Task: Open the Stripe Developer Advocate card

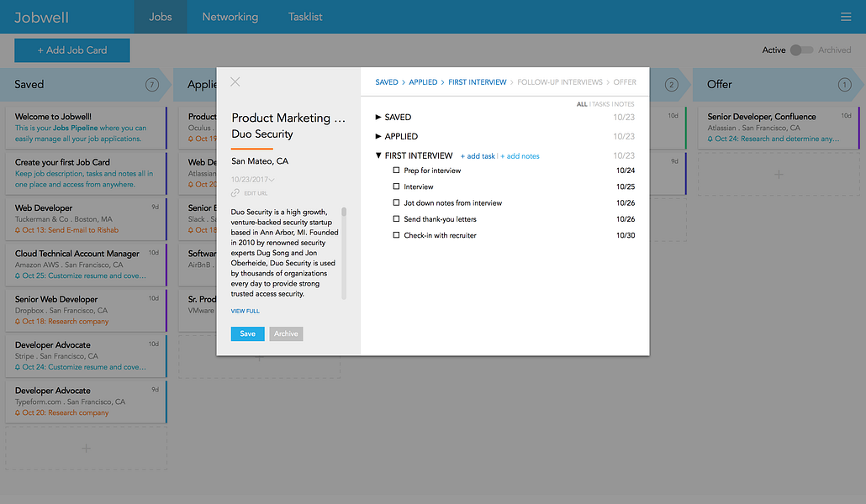Action: [86, 356]
